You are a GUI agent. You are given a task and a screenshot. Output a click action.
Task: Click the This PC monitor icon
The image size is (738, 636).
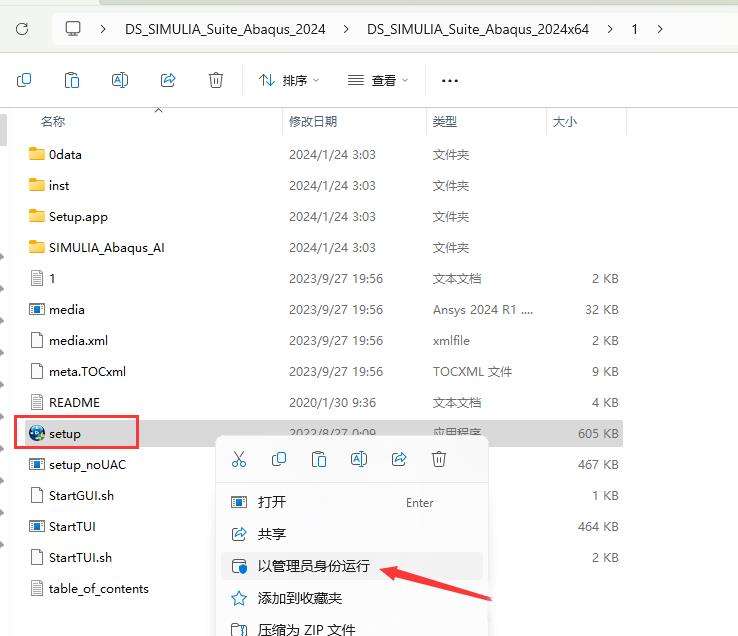[73, 29]
